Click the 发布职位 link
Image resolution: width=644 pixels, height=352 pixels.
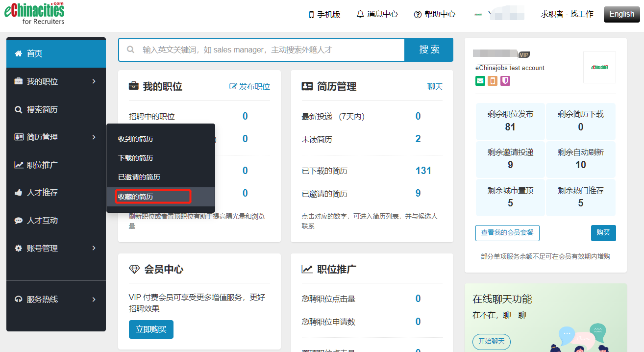coord(250,87)
